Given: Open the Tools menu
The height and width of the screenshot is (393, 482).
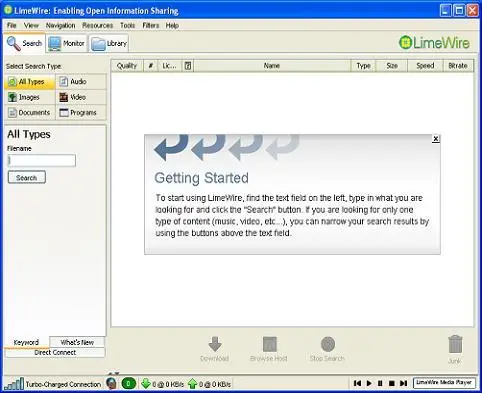Looking at the screenshot, I should pyautogui.click(x=128, y=25).
